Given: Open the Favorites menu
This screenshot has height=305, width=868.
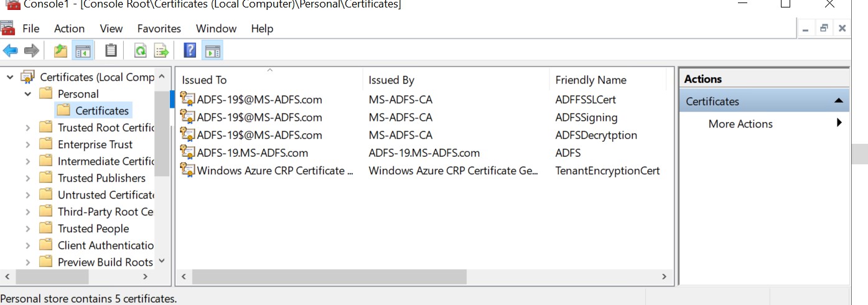Looking at the screenshot, I should [x=159, y=29].
